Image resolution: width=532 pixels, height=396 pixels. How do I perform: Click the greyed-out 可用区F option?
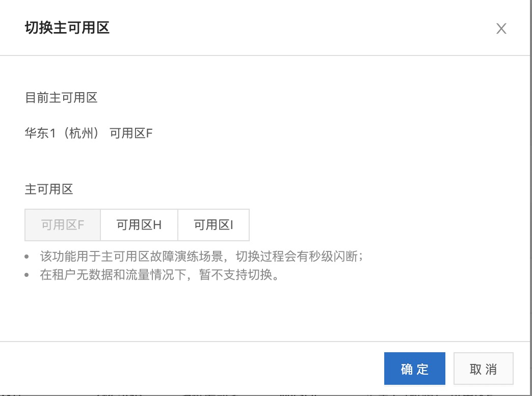tap(63, 225)
